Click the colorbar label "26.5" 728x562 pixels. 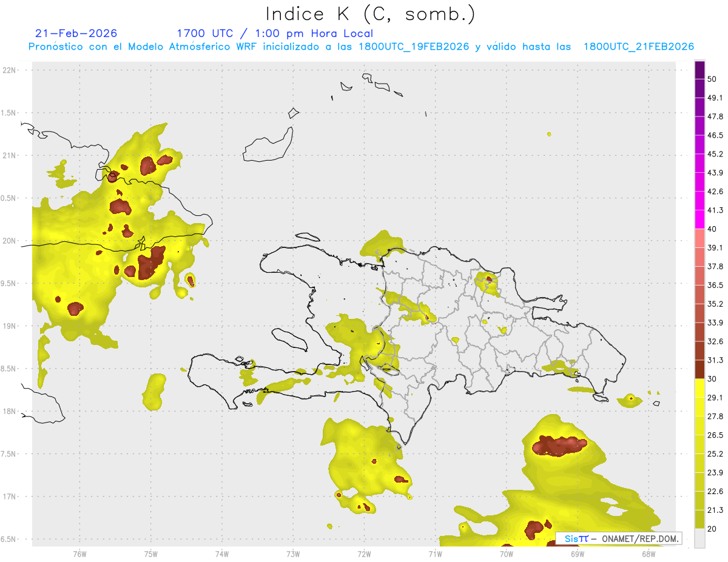(x=715, y=435)
